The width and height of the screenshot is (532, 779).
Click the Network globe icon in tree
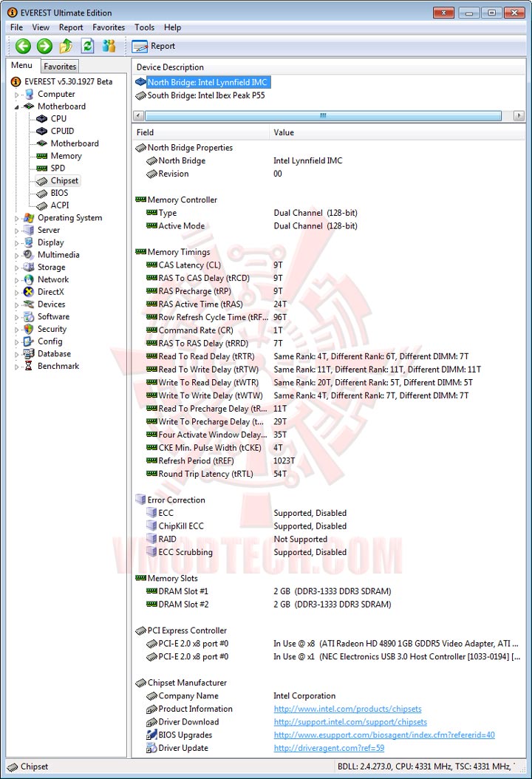coord(29,279)
